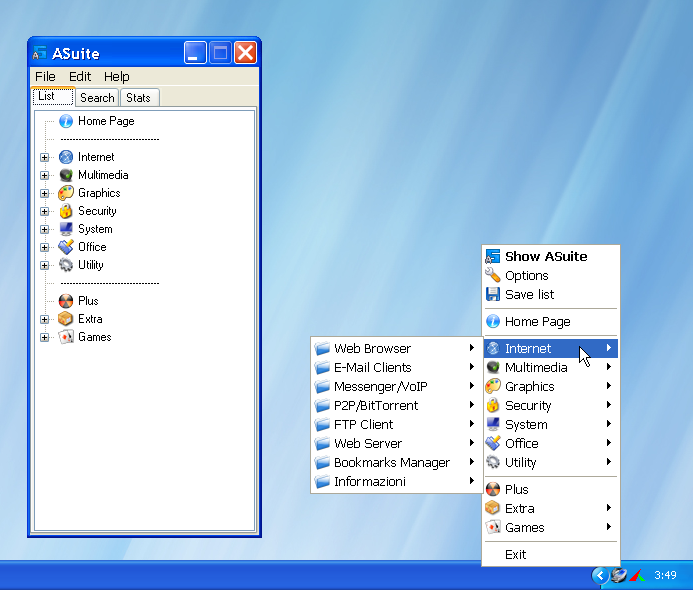693x590 pixels.
Task: Choose Save list in tray menu
Action: pos(551,294)
